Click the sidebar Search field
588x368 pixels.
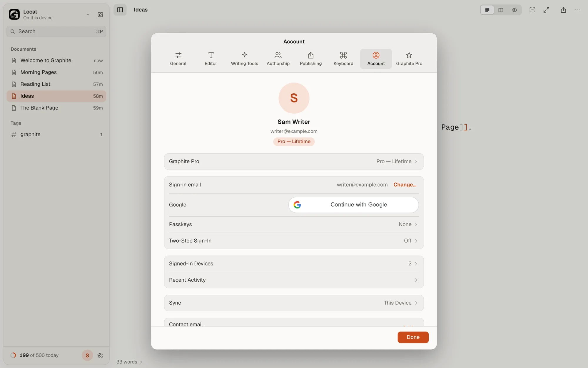click(x=56, y=32)
